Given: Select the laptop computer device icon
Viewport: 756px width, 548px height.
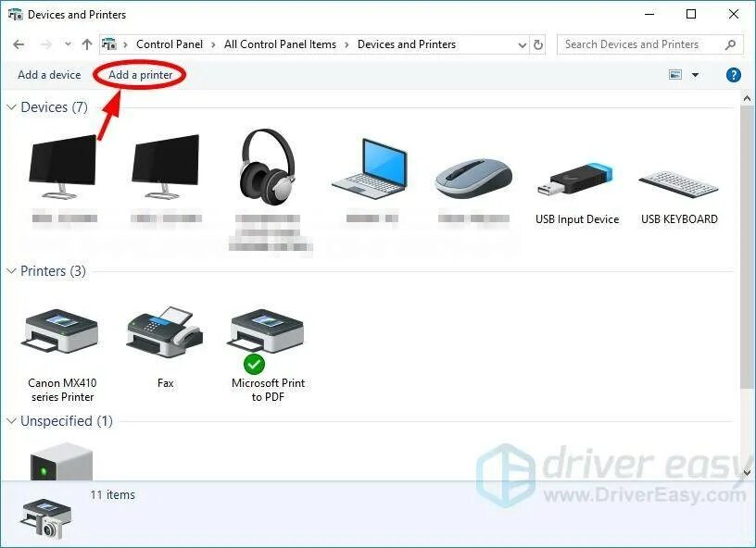Looking at the screenshot, I should pos(370,169).
